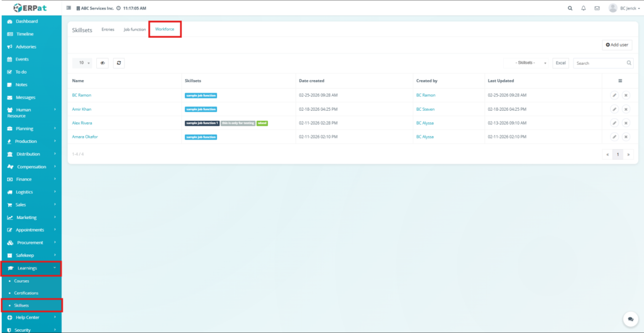644x333 pixels.
Task: Open the mail envelope icon in header
Action: (x=596, y=8)
